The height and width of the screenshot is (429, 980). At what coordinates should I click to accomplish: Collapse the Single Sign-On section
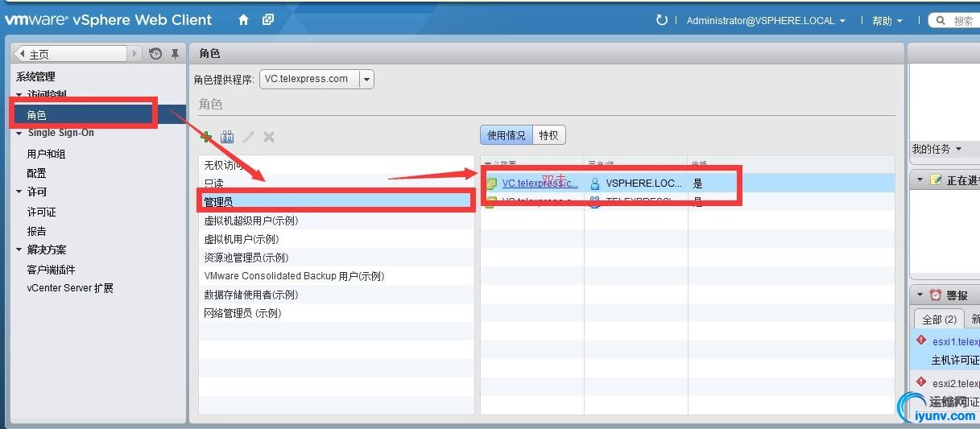19,134
